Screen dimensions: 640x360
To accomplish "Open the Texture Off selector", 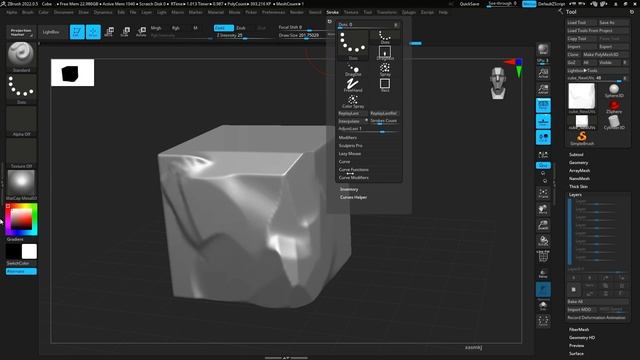I will click(21, 153).
